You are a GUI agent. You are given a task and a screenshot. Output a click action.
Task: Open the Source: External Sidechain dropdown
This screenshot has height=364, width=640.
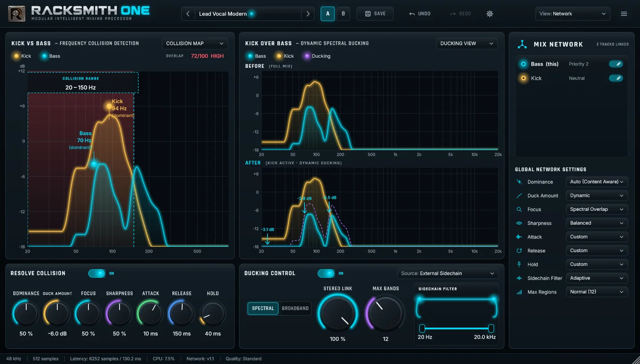point(448,273)
